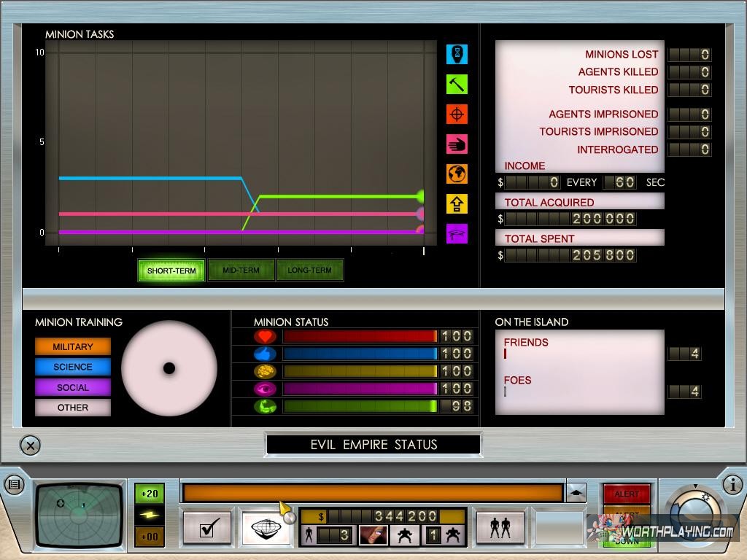Switch graph to Short-Term view
Viewport: 747px width, 560px height.
tap(171, 271)
